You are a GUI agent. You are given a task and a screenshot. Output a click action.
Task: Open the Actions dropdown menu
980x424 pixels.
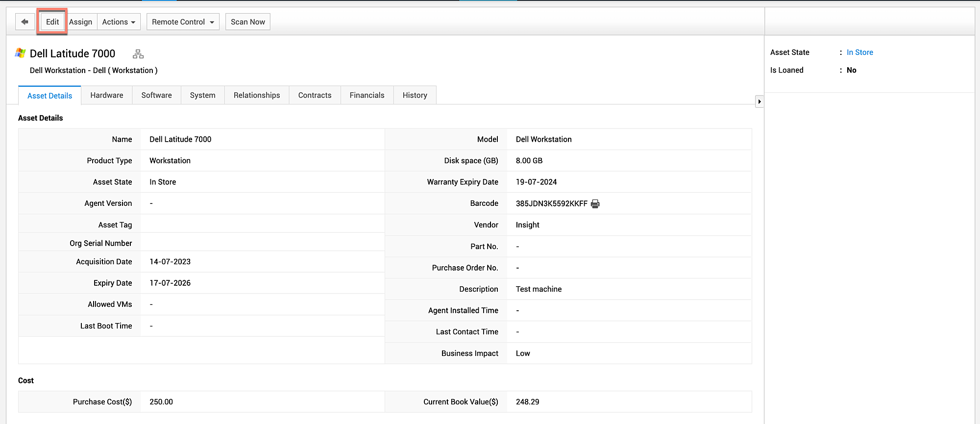coord(119,22)
